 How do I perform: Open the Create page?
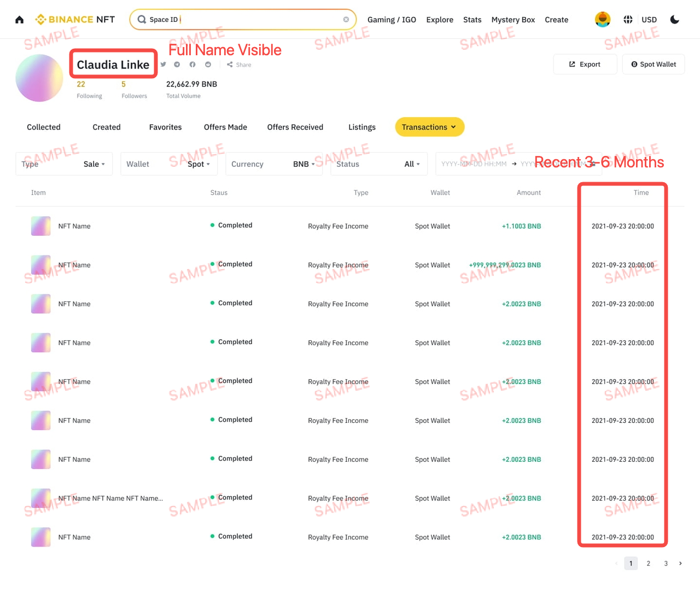coord(557,20)
